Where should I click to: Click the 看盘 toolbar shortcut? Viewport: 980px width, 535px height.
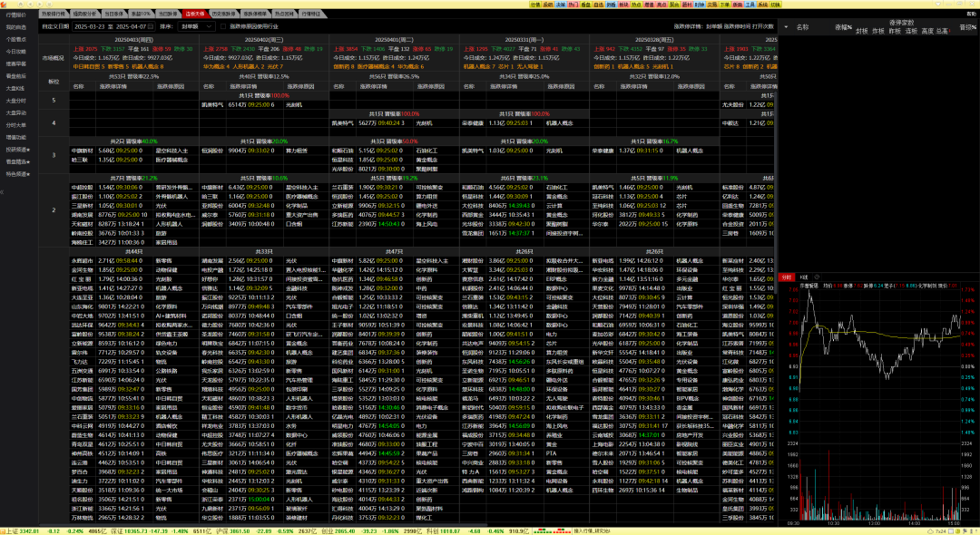coord(586,4)
